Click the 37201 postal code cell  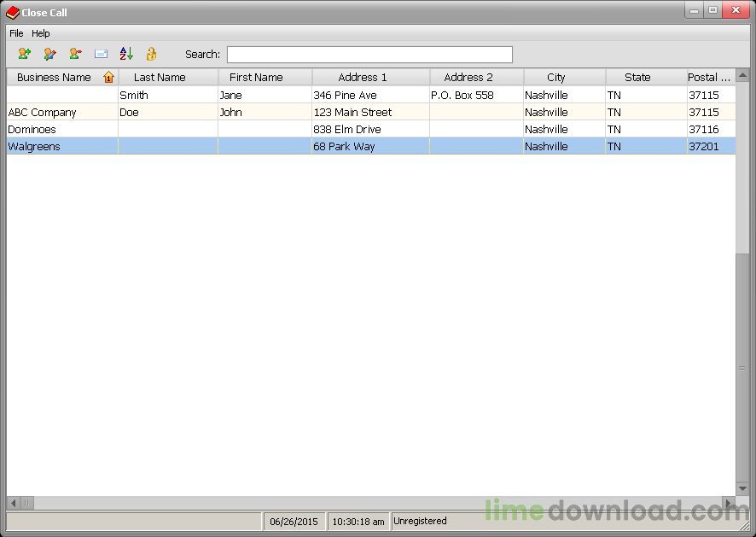click(x=711, y=146)
